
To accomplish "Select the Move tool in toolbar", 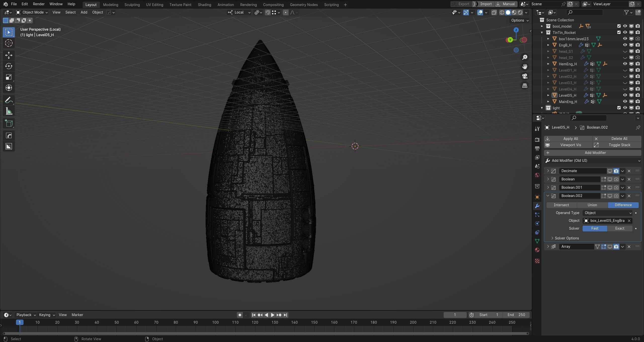I will [x=9, y=55].
